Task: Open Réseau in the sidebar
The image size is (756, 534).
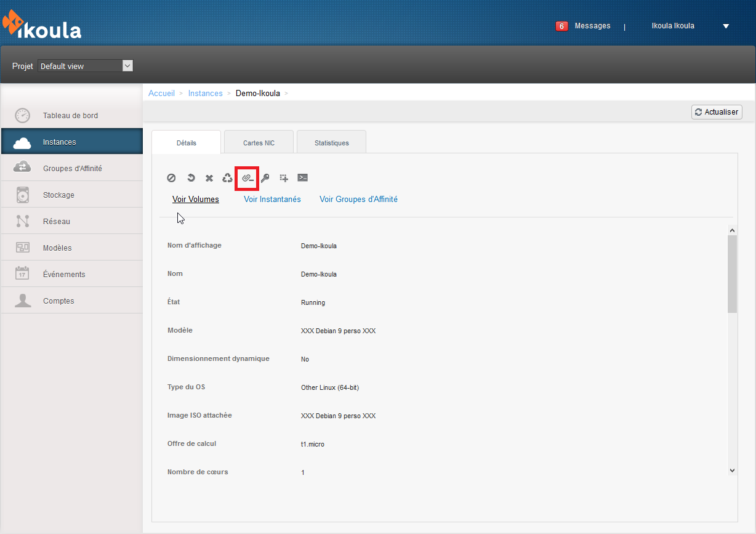Action: pyautogui.click(x=71, y=221)
